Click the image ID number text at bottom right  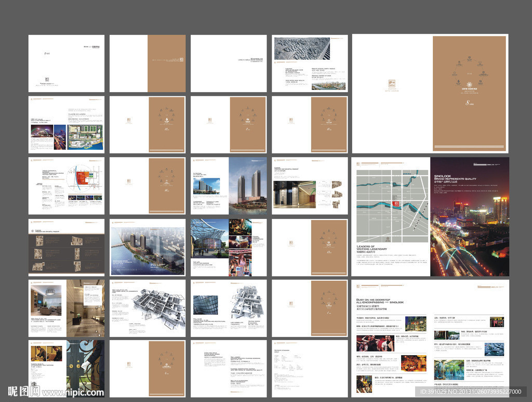(x=470, y=392)
